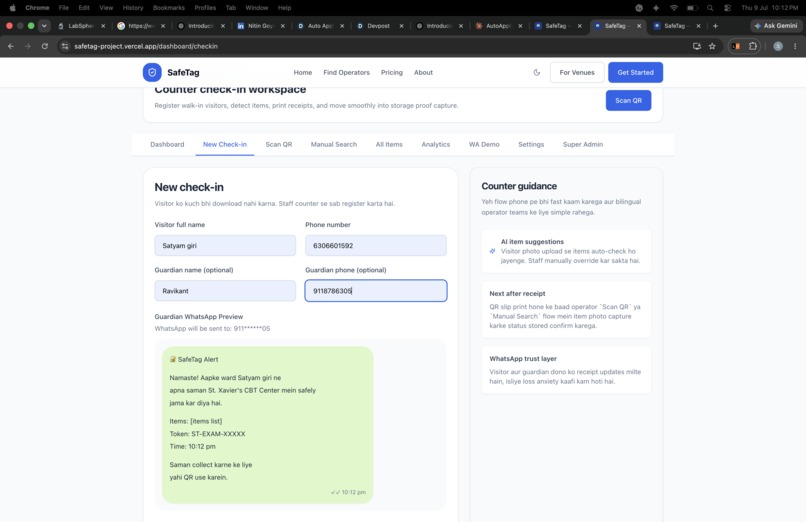Open the Apple menu
Screen dimensions: 806x522
12,8
